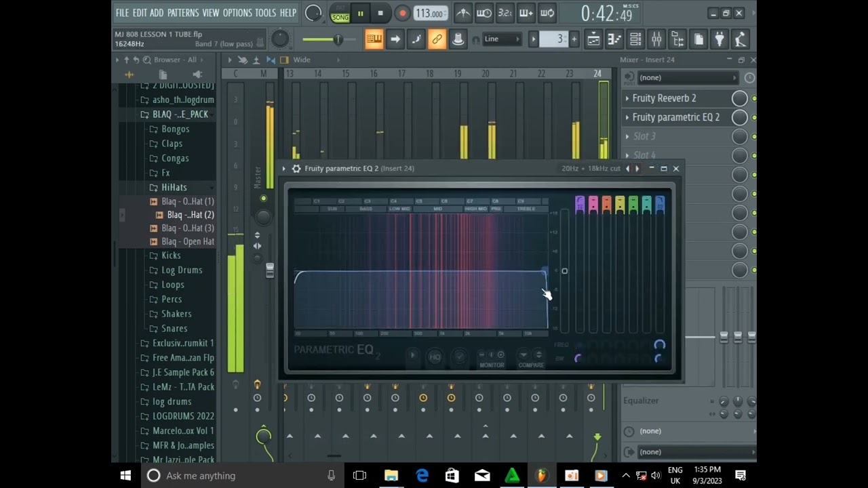
Task: Click the 113.000 tempo field
Action: pos(429,14)
